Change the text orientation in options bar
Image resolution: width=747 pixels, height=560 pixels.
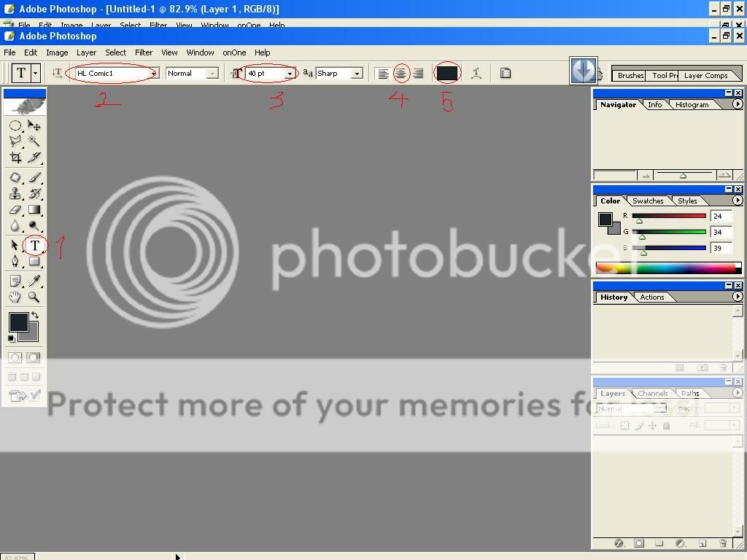tap(57, 74)
